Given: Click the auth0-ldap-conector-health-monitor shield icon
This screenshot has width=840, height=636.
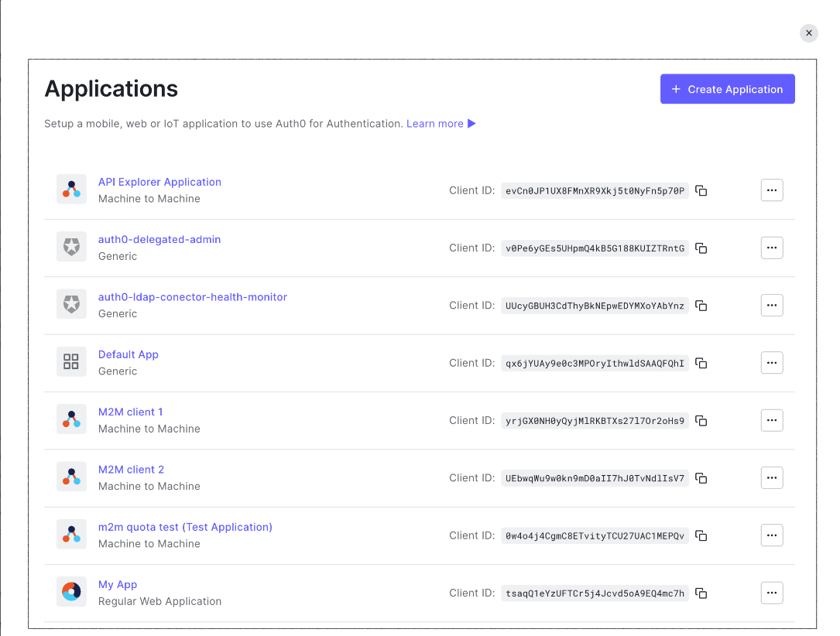Looking at the screenshot, I should pos(71,305).
